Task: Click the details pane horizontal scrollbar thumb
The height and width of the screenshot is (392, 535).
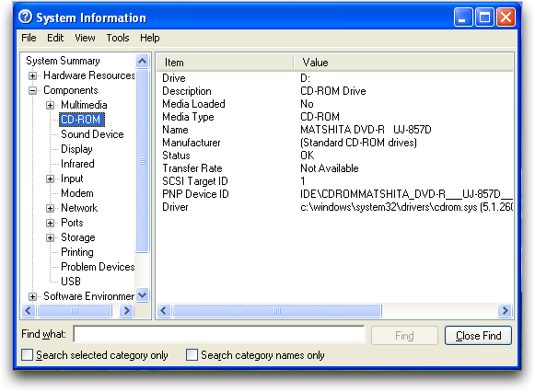Action: (x=277, y=310)
